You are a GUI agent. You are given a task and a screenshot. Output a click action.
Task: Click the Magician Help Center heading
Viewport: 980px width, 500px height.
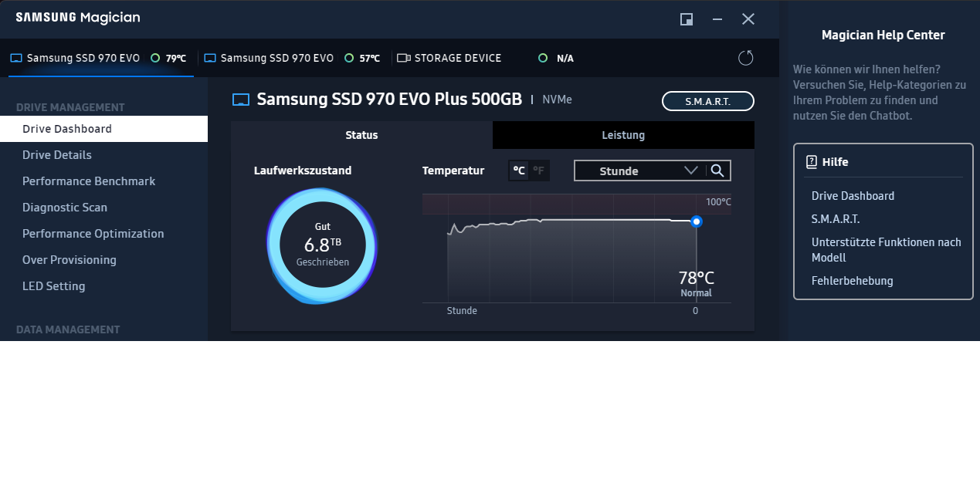tap(883, 35)
